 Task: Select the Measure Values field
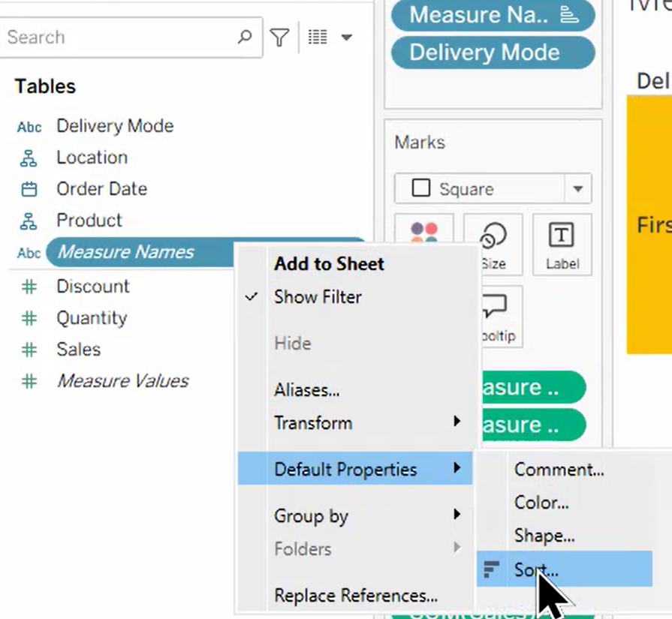pyautogui.click(x=122, y=381)
